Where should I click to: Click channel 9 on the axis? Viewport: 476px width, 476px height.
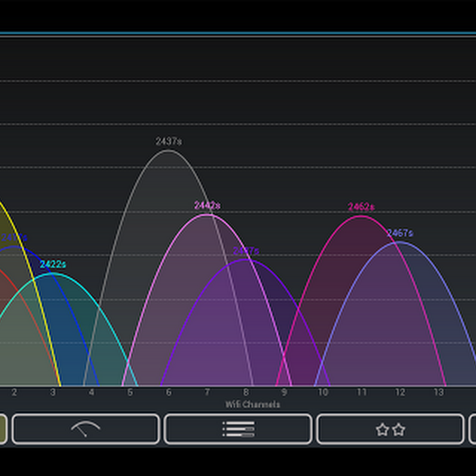pos(284,392)
